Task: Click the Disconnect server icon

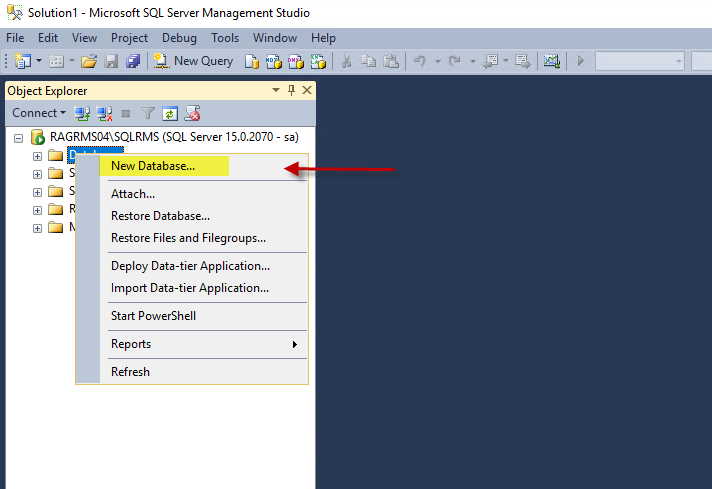Action: coord(104,114)
